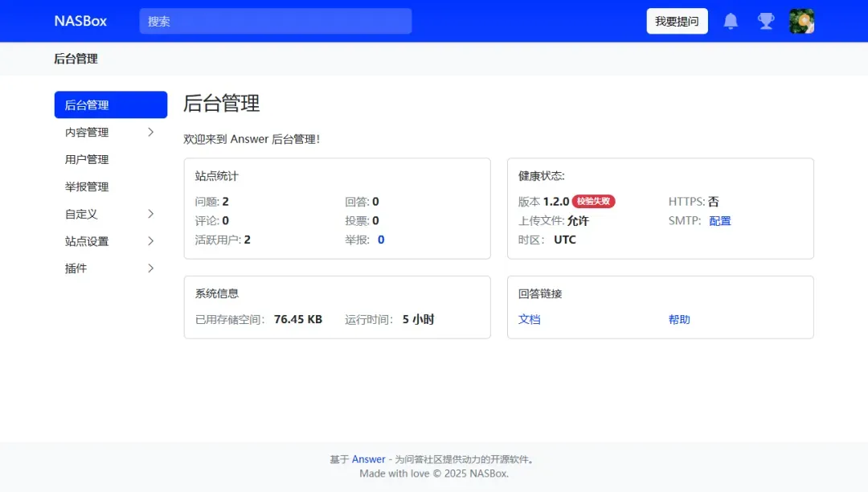Open the 帮助 link

click(x=679, y=320)
